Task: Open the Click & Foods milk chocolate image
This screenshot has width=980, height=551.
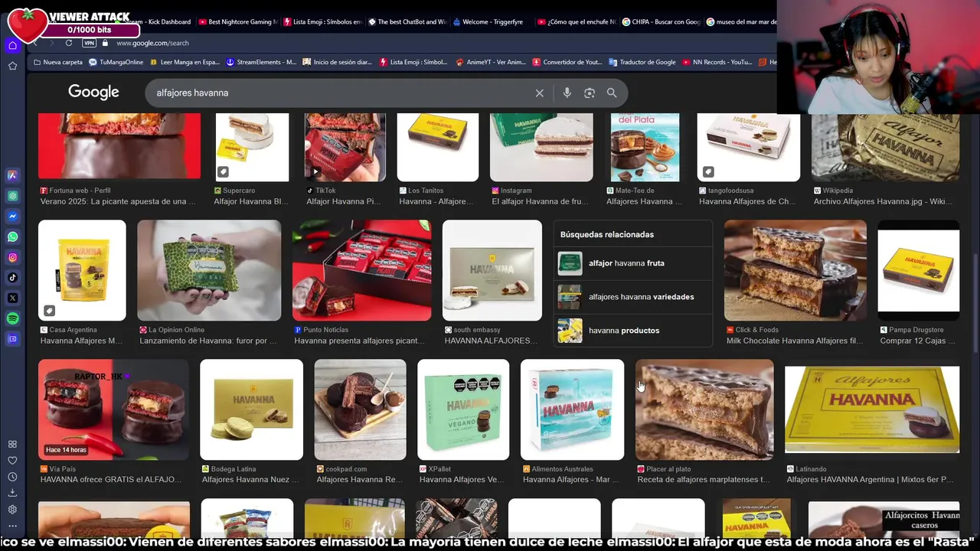Action: [795, 270]
